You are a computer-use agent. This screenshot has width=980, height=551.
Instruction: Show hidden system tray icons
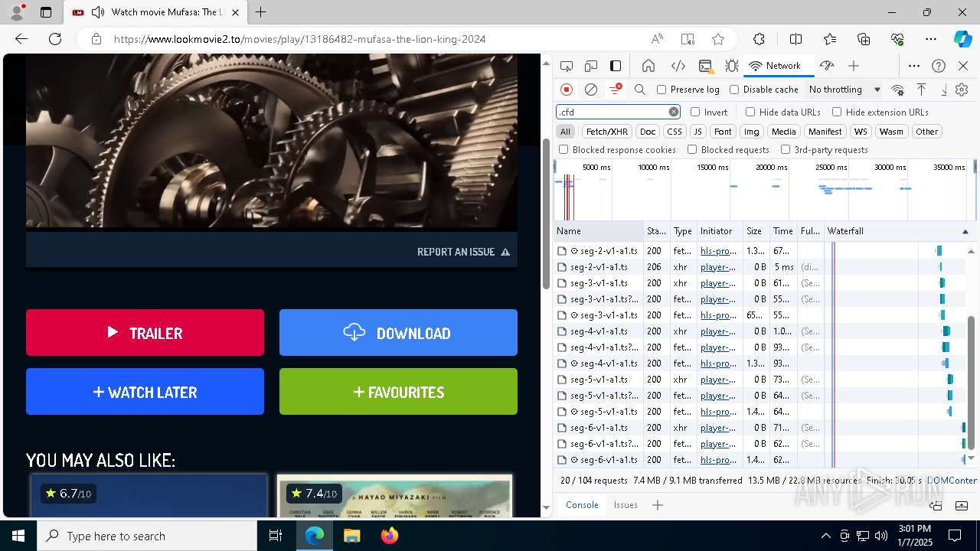(x=825, y=536)
